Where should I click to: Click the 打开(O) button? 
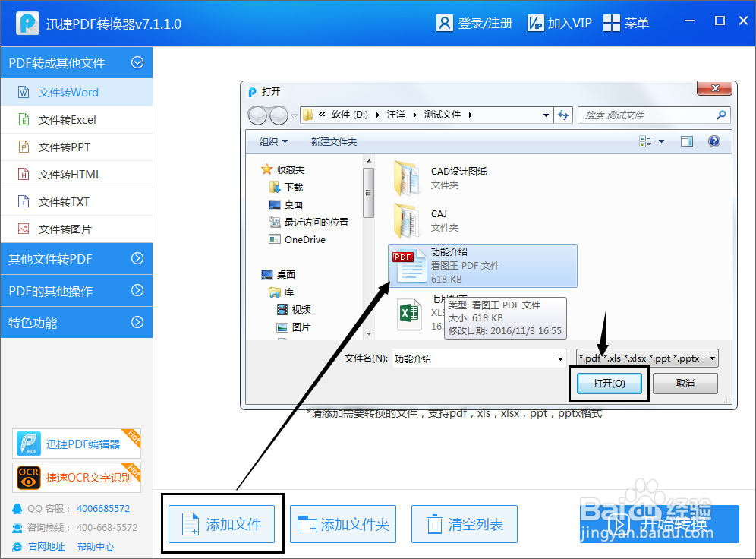point(609,384)
